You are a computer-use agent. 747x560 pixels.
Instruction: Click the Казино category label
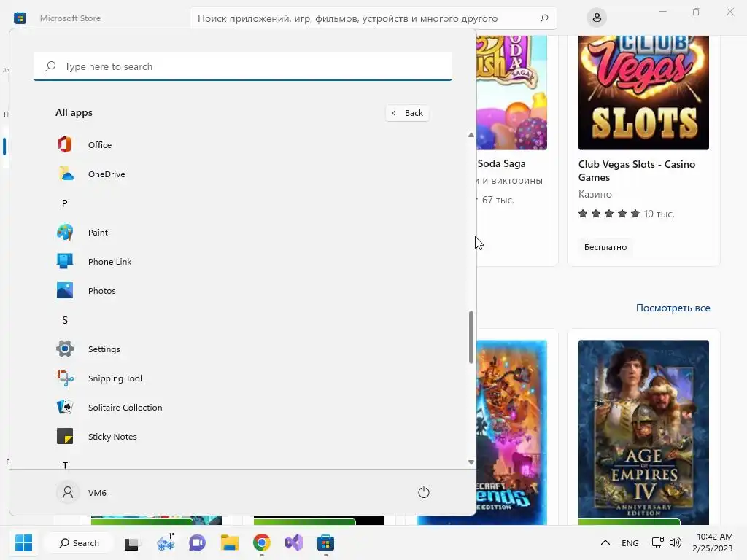(x=595, y=194)
